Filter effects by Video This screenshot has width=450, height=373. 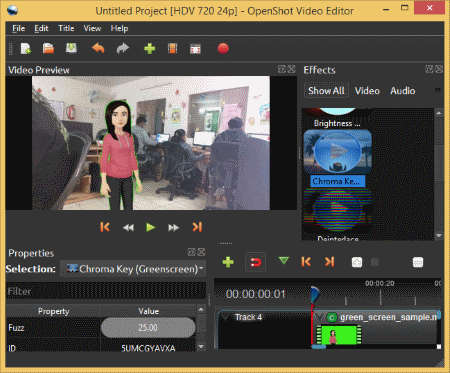coord(367,91)
